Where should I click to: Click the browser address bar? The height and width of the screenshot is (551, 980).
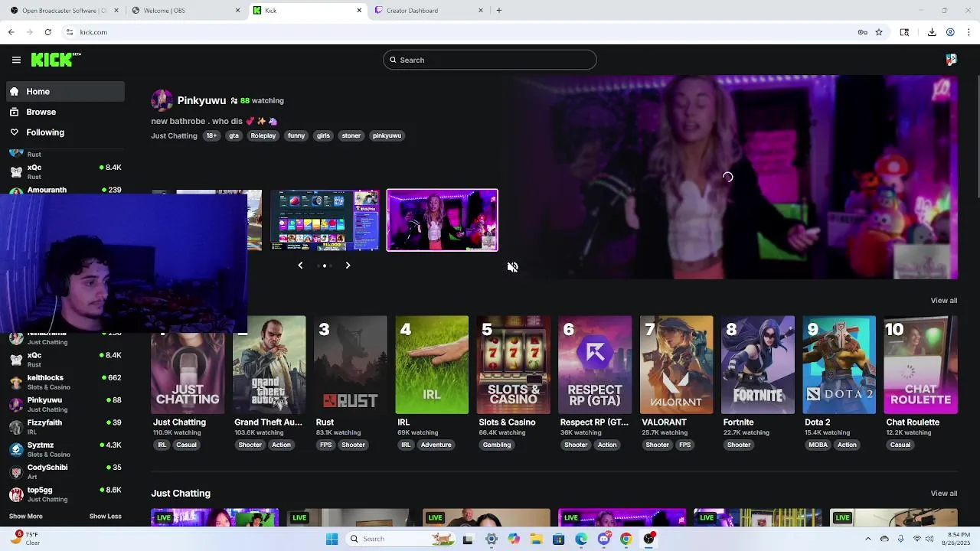459,32
